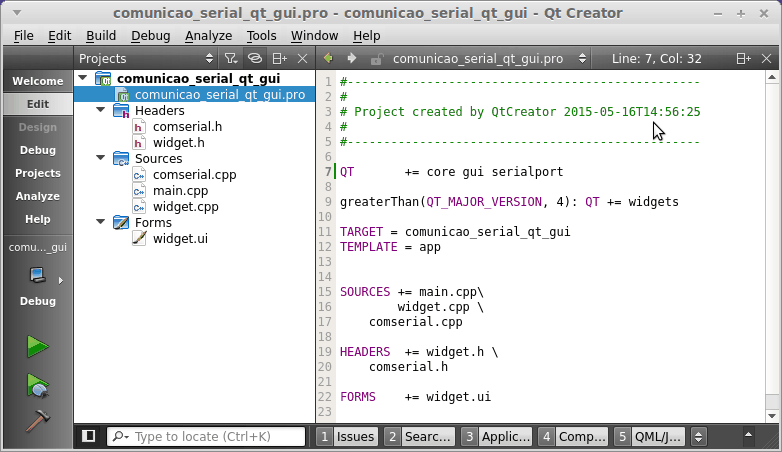Click the file lock write-permission icon
782x452 pixels.
376,59
